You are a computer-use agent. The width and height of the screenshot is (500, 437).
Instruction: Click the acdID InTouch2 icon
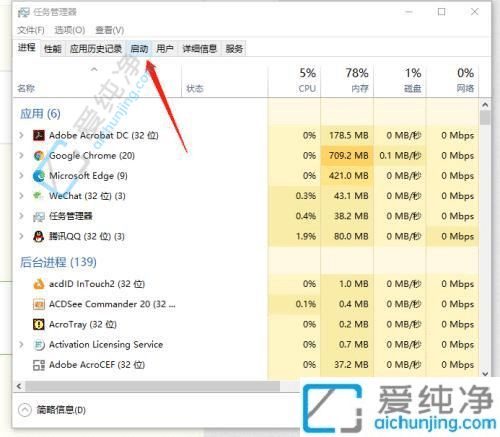pyautogui.click(x=39, y=284)
